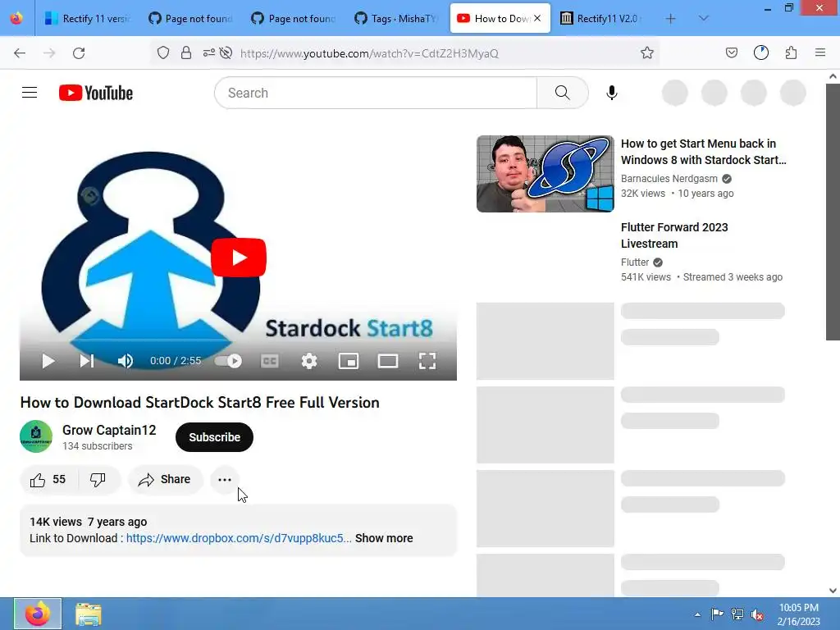The image size is (840, 630).
Task: Click the small play control in player
Action: pyautogui.click(x=48, y=361)
